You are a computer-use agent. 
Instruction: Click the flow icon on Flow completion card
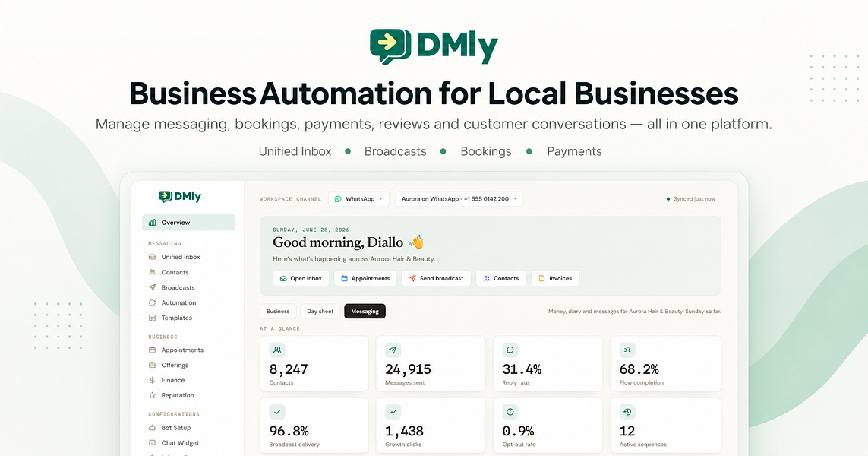tap(627, 350)
